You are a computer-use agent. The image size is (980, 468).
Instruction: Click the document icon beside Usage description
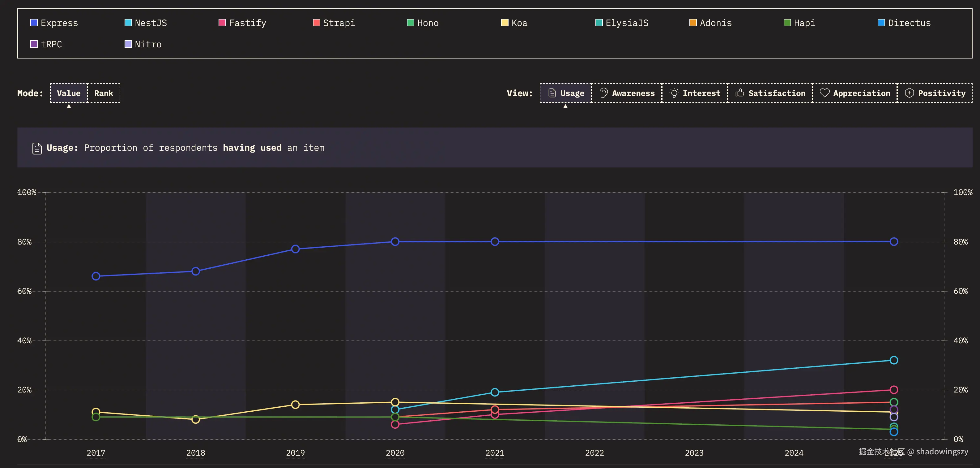click(37, 148)
